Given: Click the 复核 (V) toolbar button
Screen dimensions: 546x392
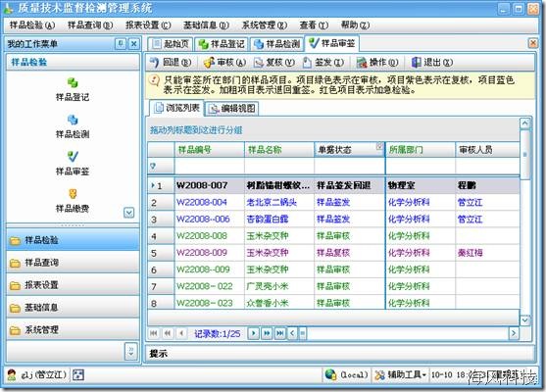Looking at the screenshot, I should point(274,63).
